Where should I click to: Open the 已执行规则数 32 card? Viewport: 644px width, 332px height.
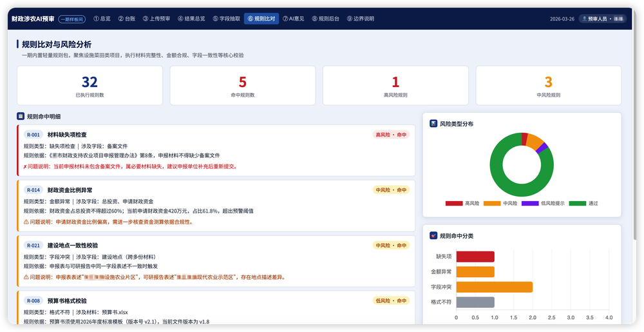click(90, 86)
